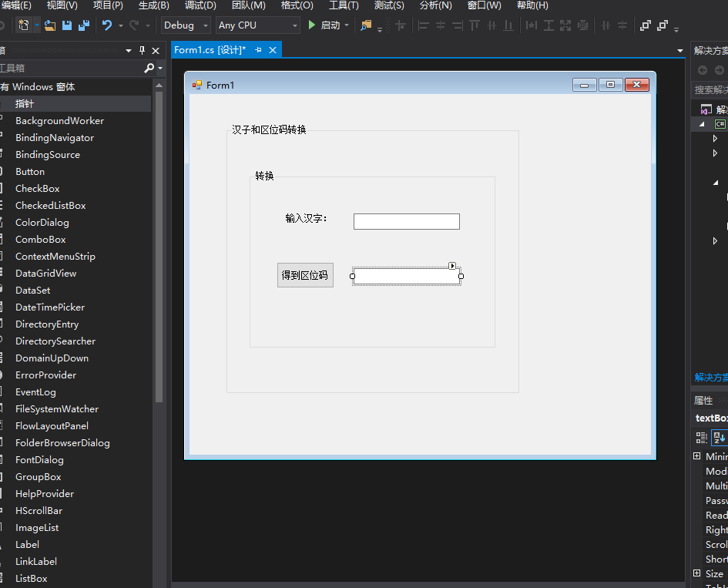Click the Size to Grid icon
The height and width of the screenshot is (588, 728).
[x=582, y=25]
